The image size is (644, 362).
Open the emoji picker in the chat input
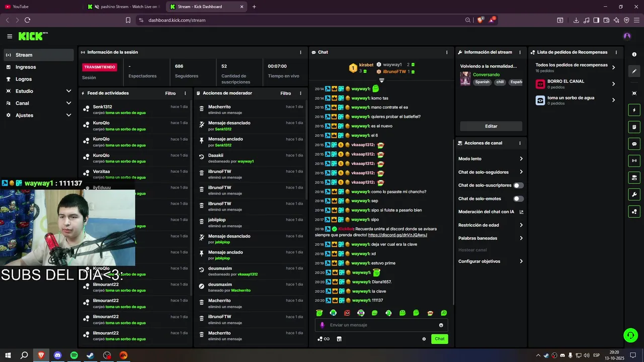(441, 325)
